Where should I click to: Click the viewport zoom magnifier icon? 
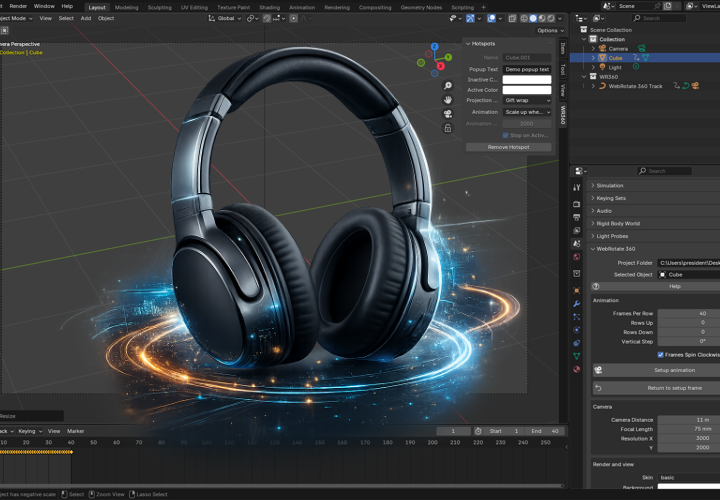[448, 86]
